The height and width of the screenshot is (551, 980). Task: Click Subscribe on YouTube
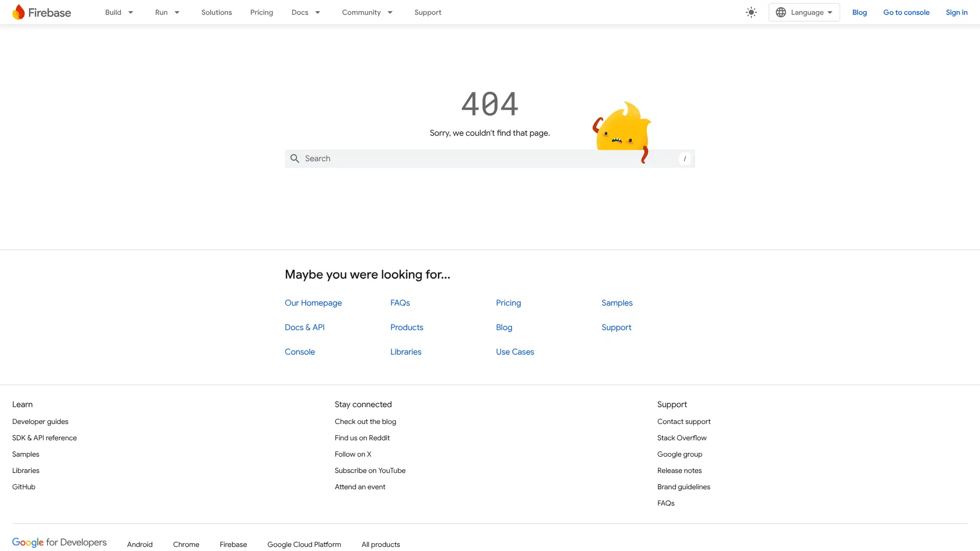[370, 471]
